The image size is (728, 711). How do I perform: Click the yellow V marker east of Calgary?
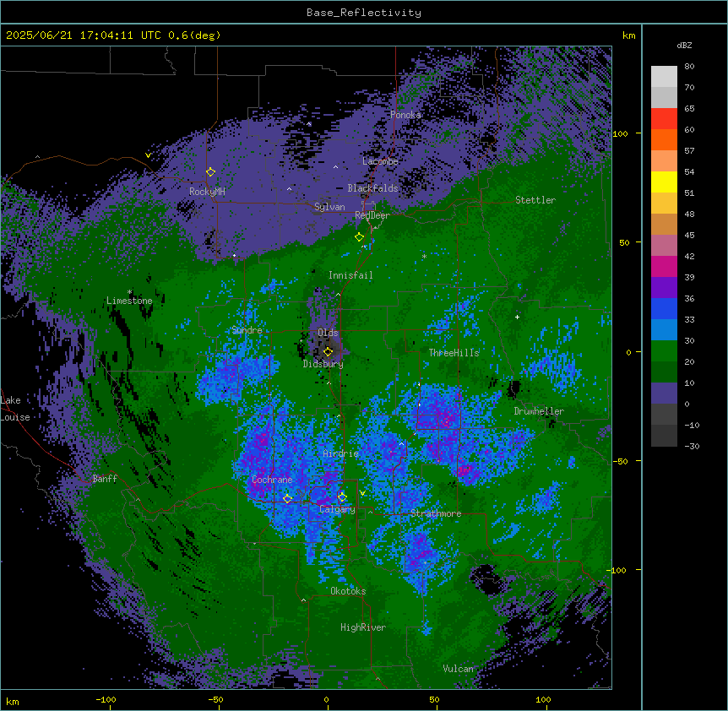point(362,493)
